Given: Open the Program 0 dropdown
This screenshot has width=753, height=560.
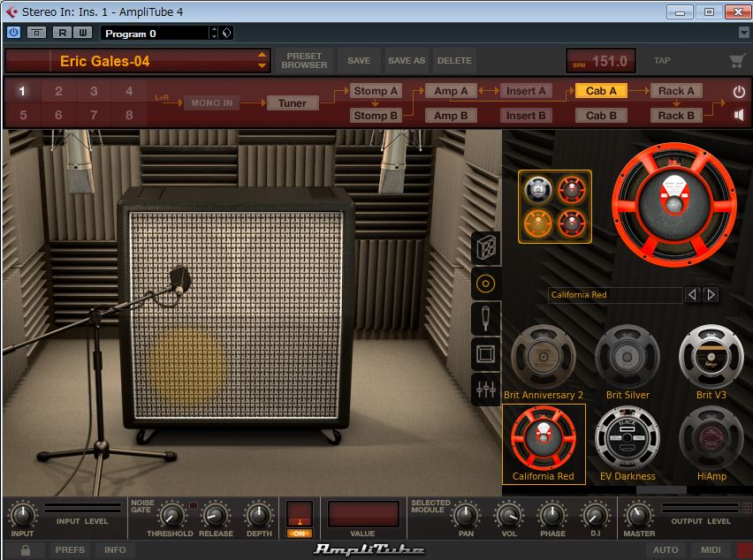Looking at the screenshot, I should [213, 33].
